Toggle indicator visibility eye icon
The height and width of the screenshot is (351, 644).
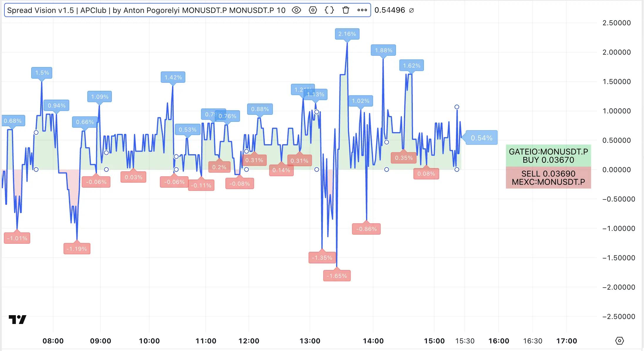[x=296, y=10]
